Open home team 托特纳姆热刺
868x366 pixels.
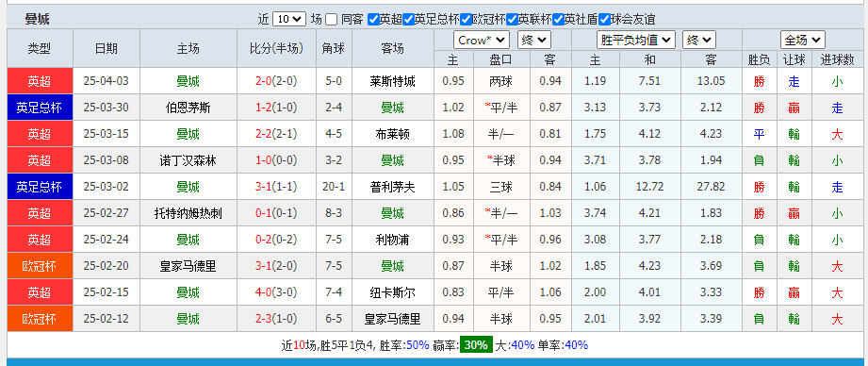tap(188, 213)
